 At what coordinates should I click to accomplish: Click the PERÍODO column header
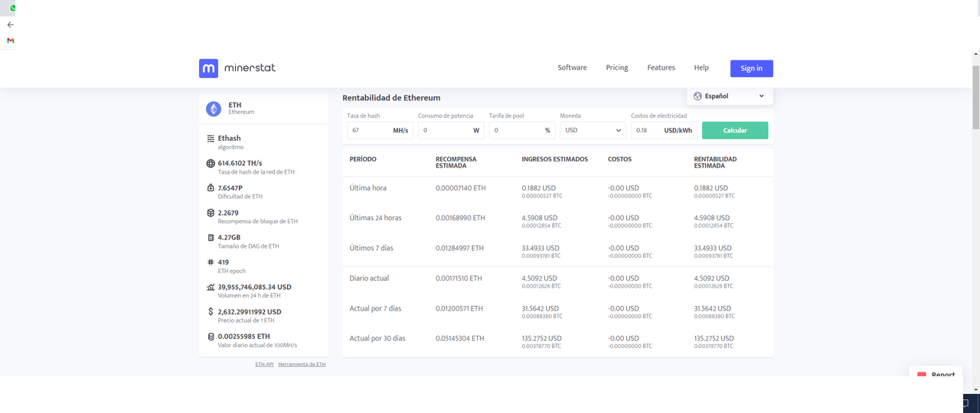(x=363, y=159)
